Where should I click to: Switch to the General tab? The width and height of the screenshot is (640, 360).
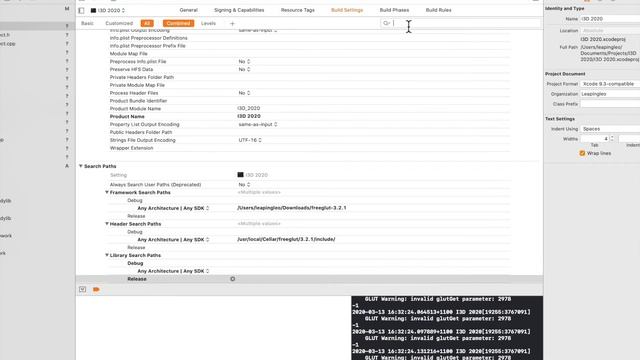pos(188,10)
